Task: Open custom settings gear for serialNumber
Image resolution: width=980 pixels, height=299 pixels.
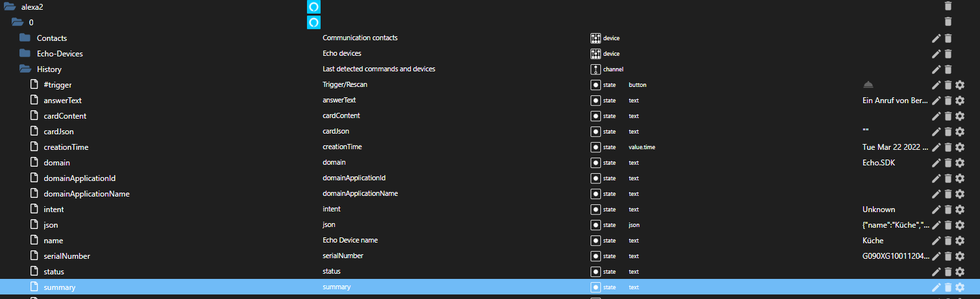Action: pyautogui.click(x=960, y=256)
